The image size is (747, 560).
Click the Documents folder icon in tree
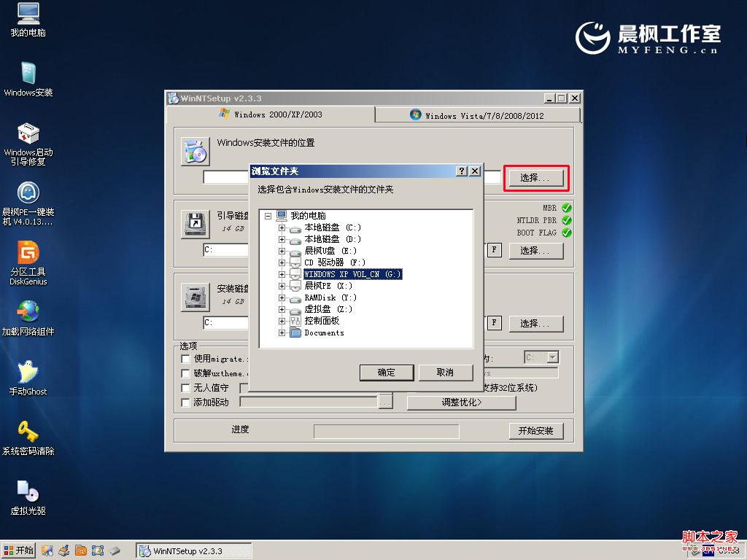tap(295, 332)
